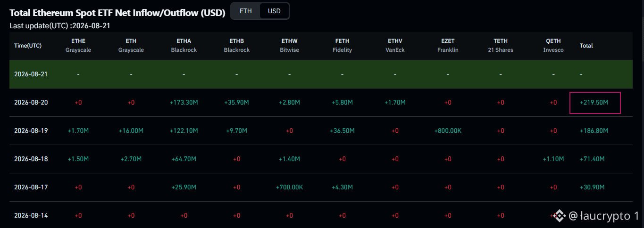The height and width of the screenshot is (228, 644).
Task: Click the +122.10M ETHA value
Action: [x=184, y=130]
